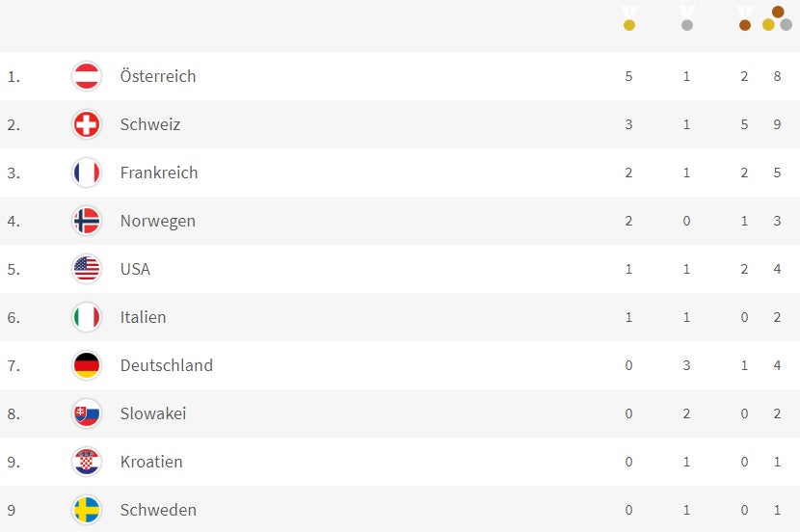Open the Österreich country link
This screenshot has width=800, height=532.
coord(158,76)
